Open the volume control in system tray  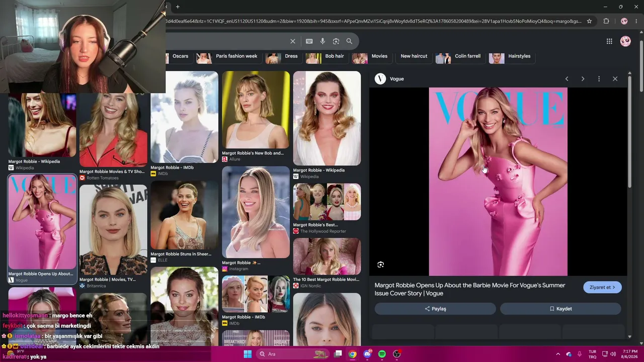click(613, 354)
